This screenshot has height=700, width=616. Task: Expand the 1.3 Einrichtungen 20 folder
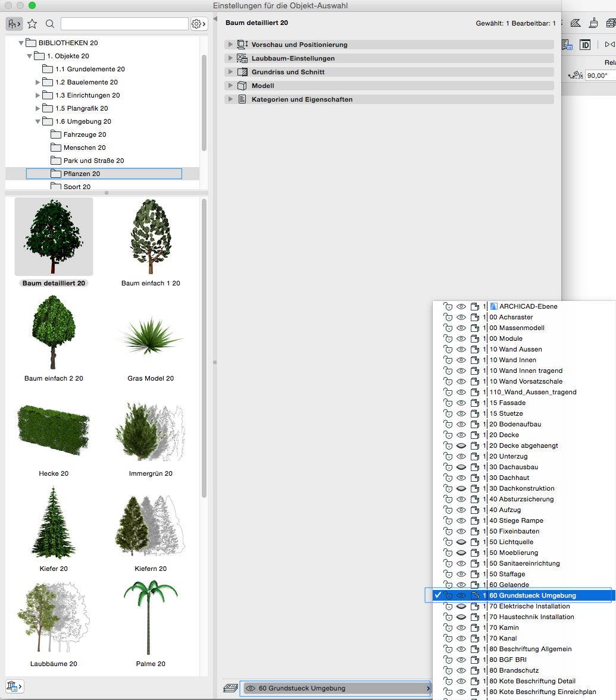[x=39, y=95]
